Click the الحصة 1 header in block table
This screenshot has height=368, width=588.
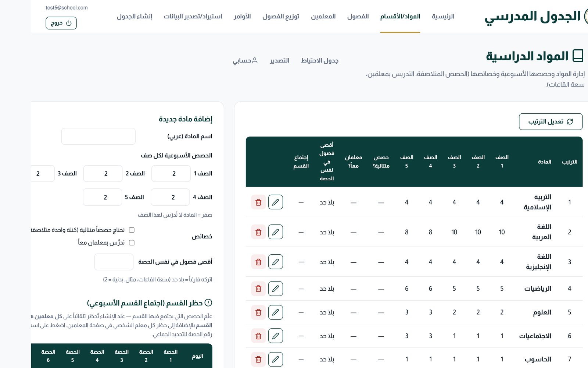171,356
